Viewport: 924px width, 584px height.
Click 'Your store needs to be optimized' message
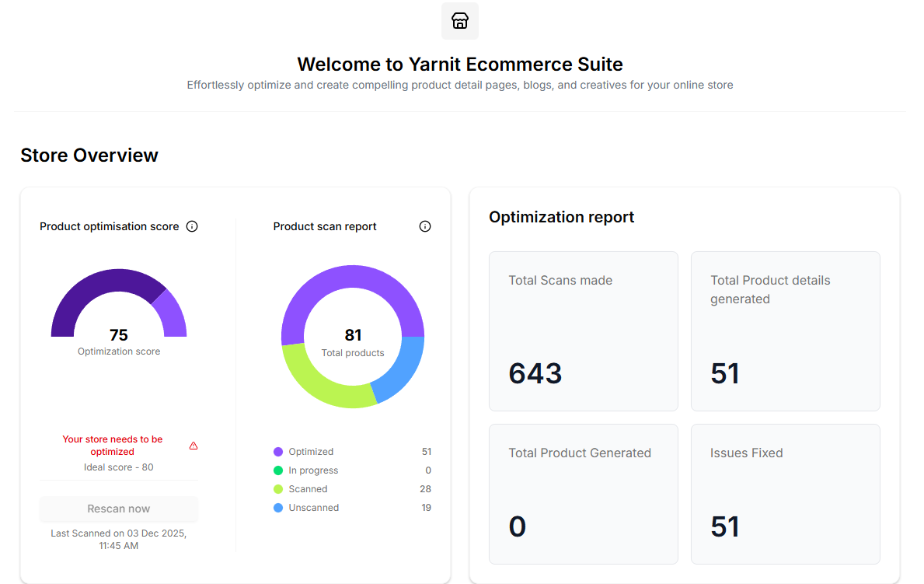coord(113,446)
